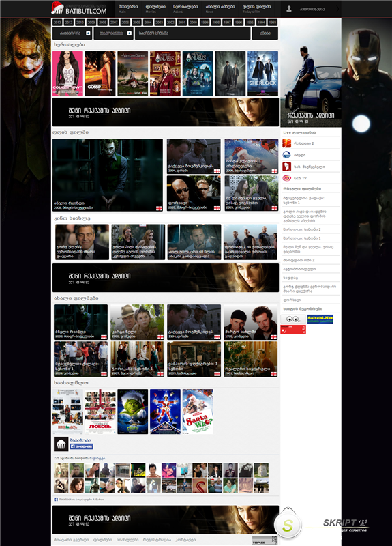Open the Actors menu item

(x=185, y=9)
